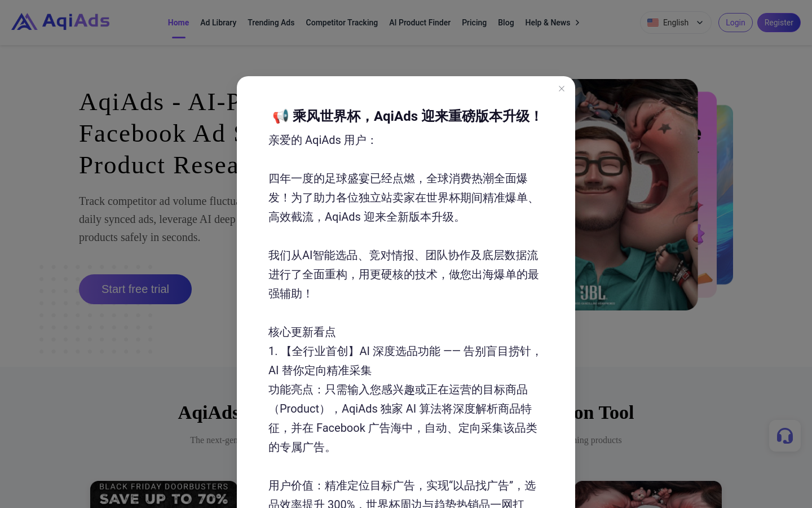
Task: Close the announcement popup
Action: click(x=562, y=89)
